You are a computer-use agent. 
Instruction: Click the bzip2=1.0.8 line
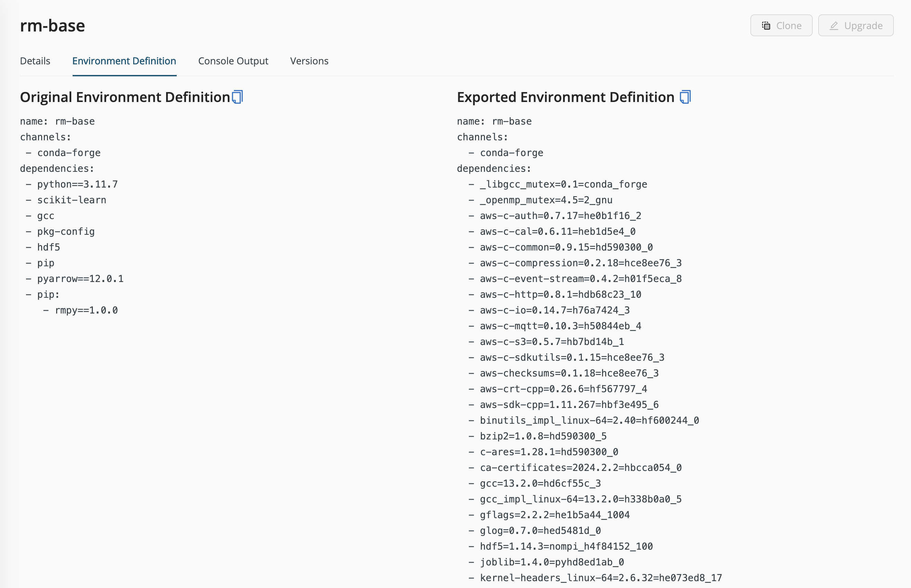pos(537,436)
